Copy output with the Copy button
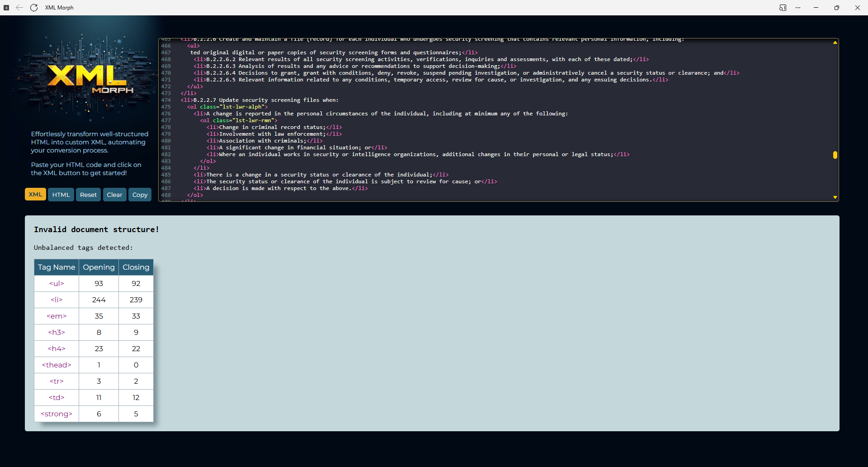This screenshot has width=868, height=467. point(140,195)
